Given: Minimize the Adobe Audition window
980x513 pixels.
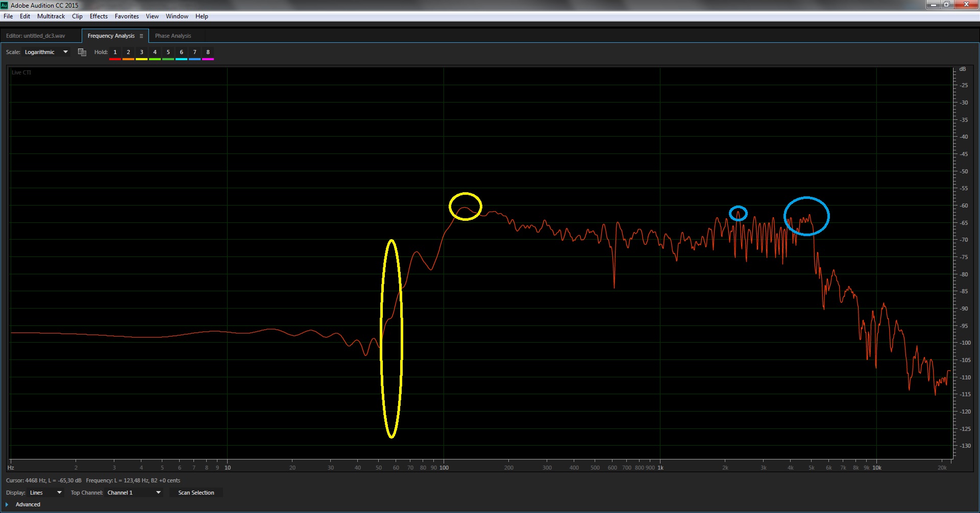Looking at the screenshot, I should coord(934,5).
